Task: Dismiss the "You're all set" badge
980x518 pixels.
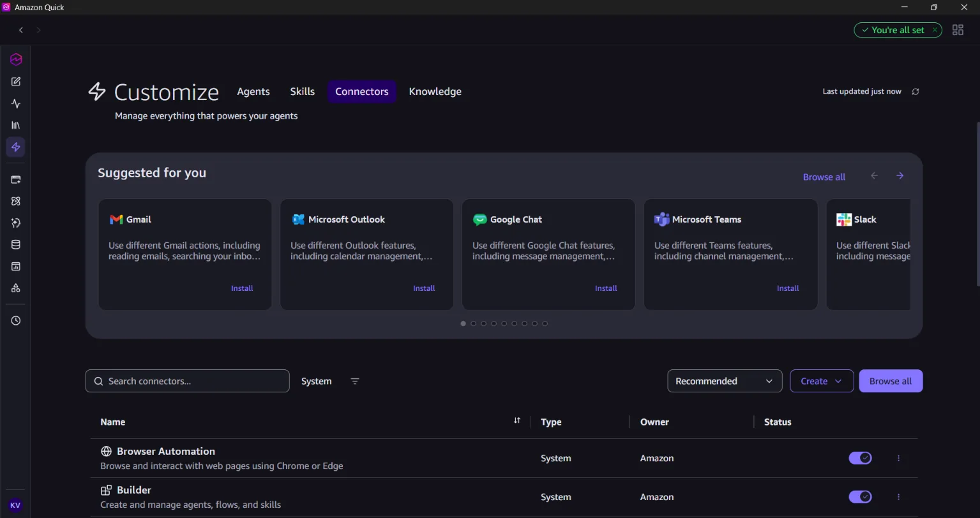Action: 935,30
